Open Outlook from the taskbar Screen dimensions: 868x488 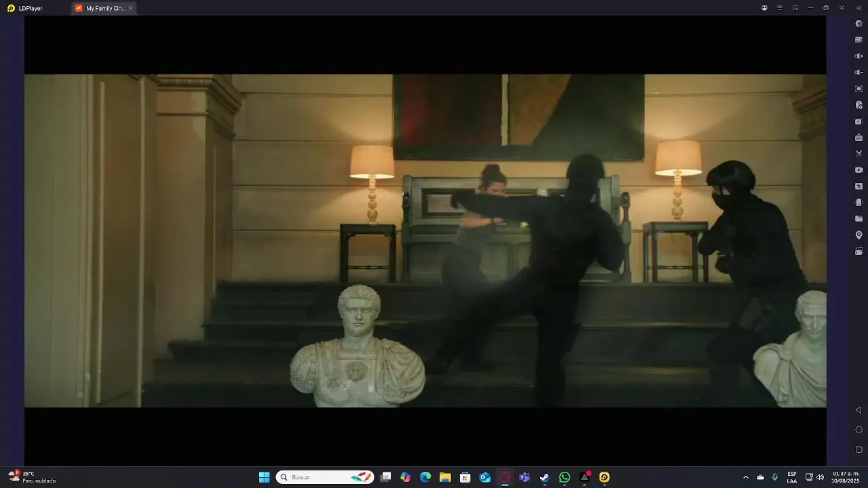coord(485,477)
